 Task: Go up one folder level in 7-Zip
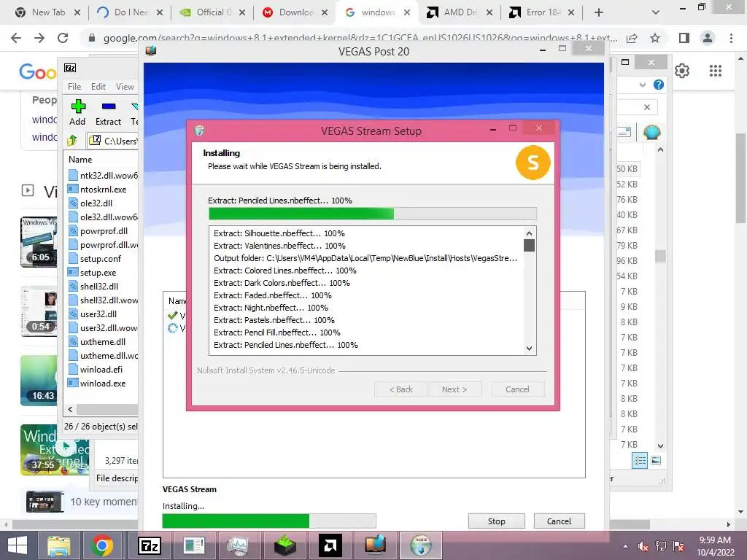point(72,141)
